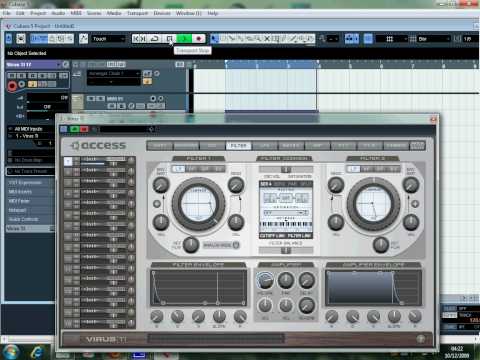Open the Touch automation mode dropdown

(x=108, y=39)
